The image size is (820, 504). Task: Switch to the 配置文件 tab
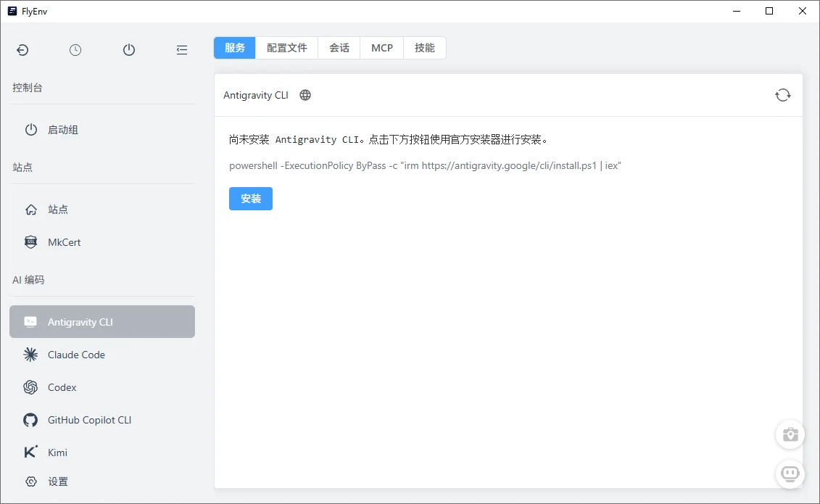coord(286,48)
